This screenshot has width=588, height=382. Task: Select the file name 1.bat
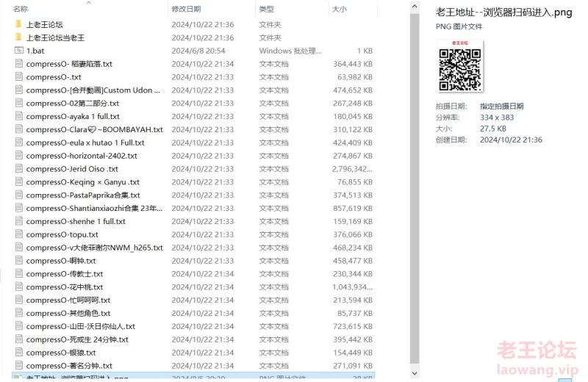(35, 51)
